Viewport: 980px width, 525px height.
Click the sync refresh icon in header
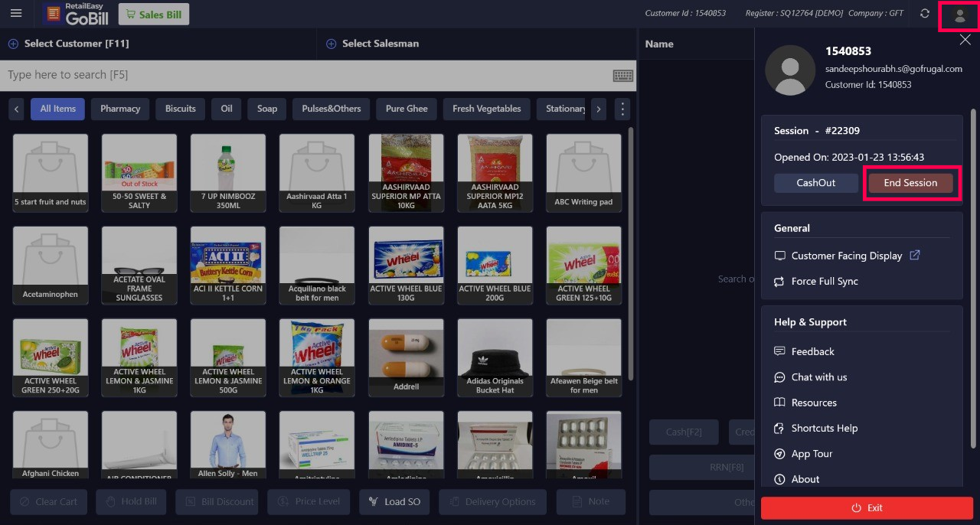[925, 14]
